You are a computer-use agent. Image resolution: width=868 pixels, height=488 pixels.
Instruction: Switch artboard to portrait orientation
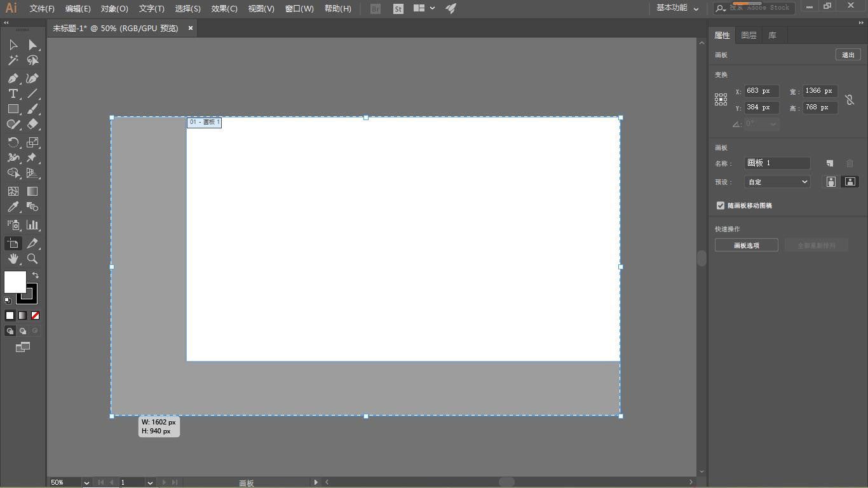(831, 182)
